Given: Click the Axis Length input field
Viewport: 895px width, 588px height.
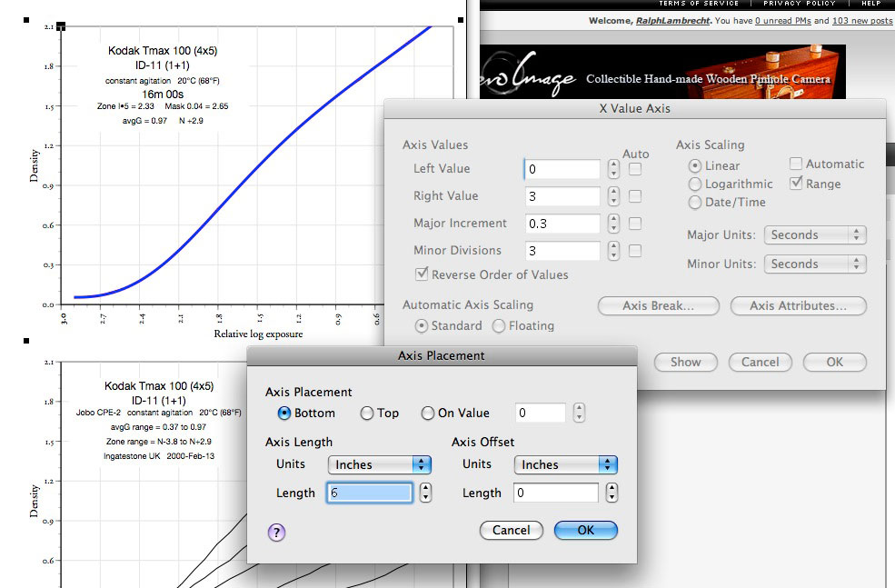Looking at the screenshot, I should [x=370, y=493].
